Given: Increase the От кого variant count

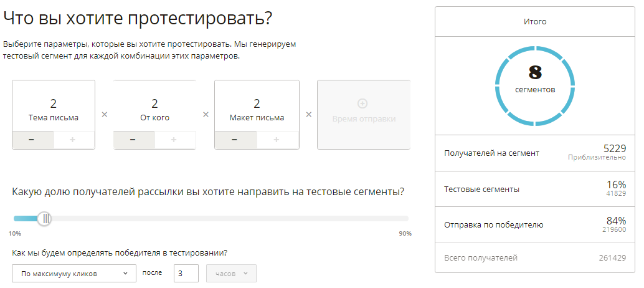Looking at the screenshot, I should pos(174,140).
